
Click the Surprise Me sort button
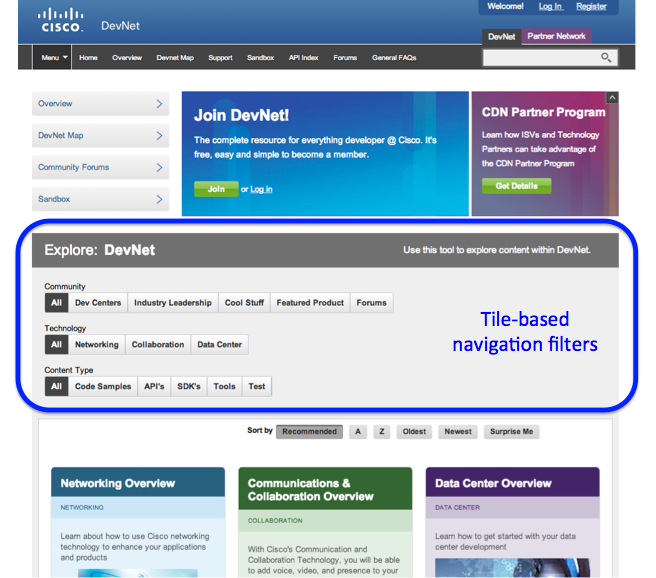[x=512, y=432]
